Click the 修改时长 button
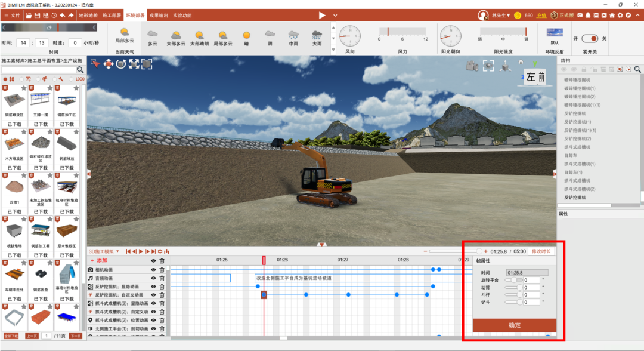644x351 pixels. 541,251
